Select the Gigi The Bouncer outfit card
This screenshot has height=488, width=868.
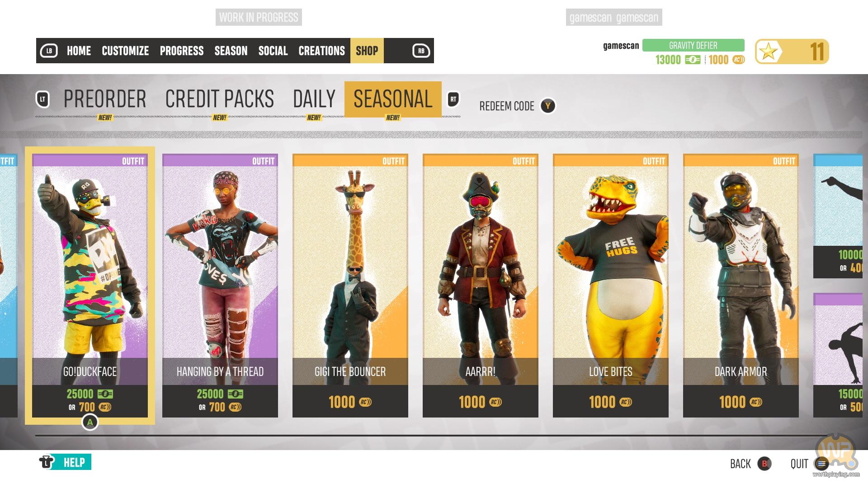point(350,286)
